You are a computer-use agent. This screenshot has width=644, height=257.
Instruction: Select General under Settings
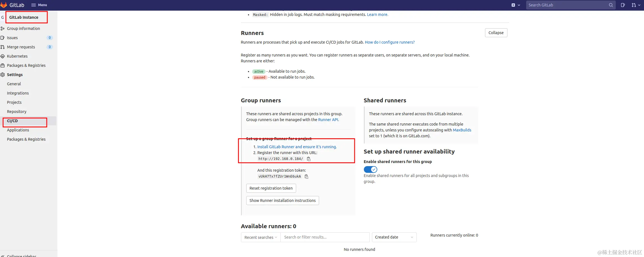14,84
